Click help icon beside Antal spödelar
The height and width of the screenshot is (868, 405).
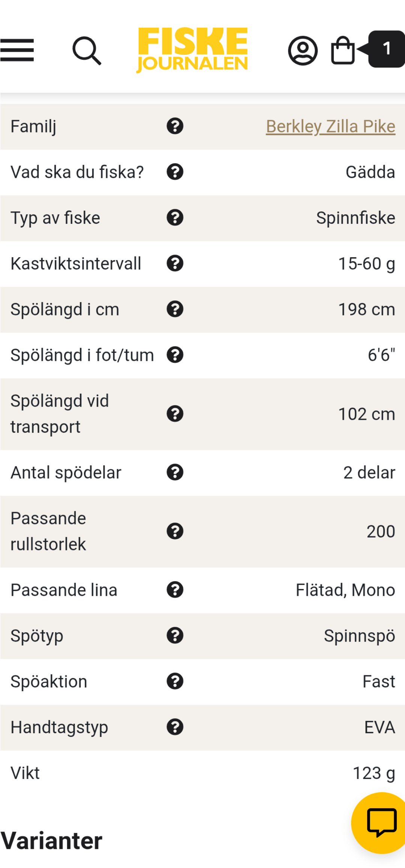pos(175,472)
